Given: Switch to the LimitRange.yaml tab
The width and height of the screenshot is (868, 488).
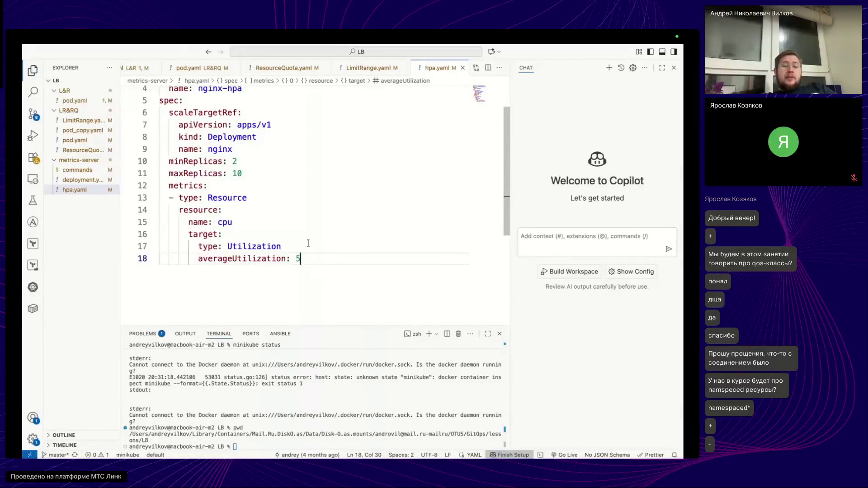Looking at the screenshot, I should [x=368, y=68].
